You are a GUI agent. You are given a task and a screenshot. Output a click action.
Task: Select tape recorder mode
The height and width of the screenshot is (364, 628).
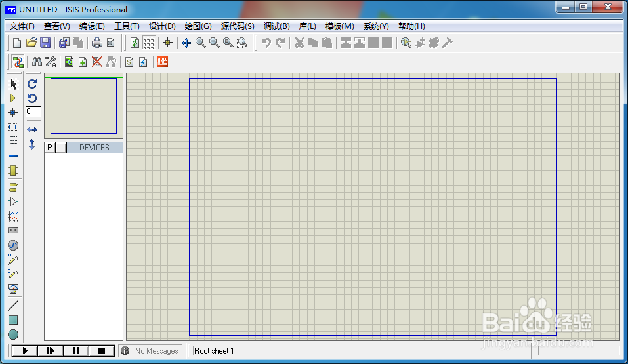coord(13,231)
